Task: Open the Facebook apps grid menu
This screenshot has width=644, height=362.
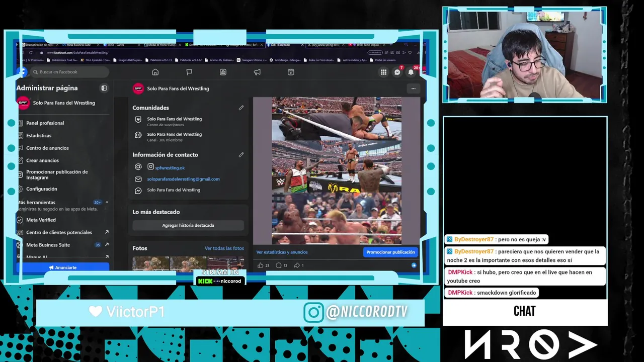Action: pyautogui.click(x=383, y=72)
